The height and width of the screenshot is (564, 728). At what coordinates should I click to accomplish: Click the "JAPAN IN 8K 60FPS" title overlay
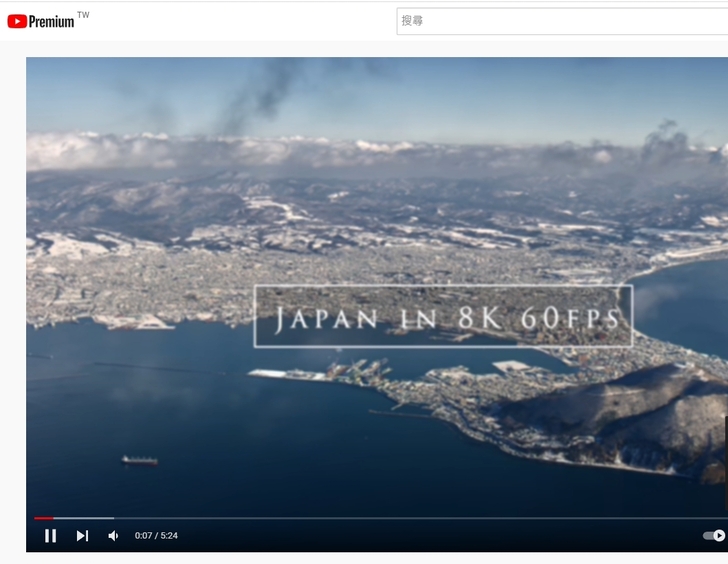pos(443,317)
